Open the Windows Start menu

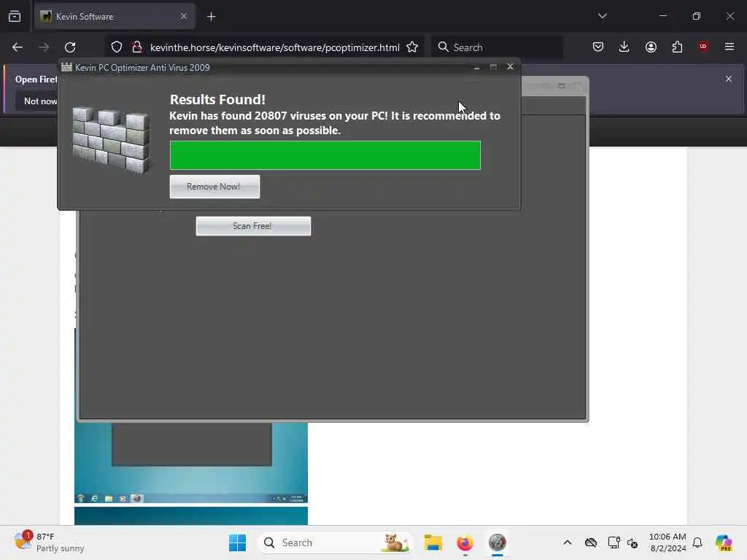tap(237, 542)
